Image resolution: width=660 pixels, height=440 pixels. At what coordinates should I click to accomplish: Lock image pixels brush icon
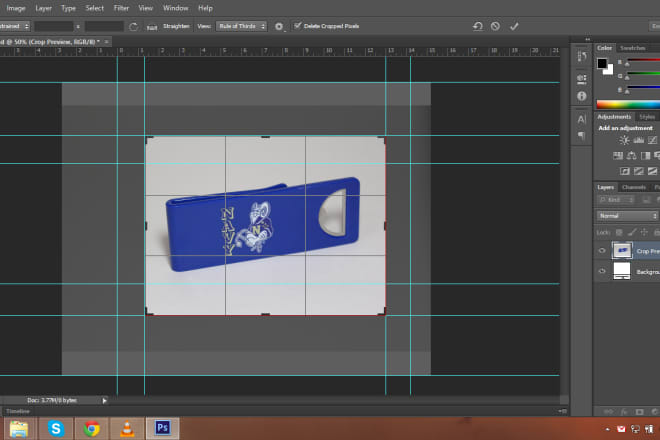tap(632, 232)
